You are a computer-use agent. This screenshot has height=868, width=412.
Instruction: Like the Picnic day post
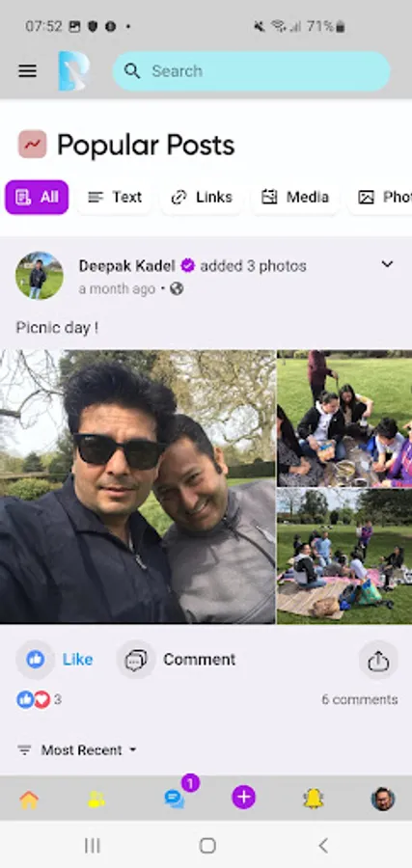(55, 660)
